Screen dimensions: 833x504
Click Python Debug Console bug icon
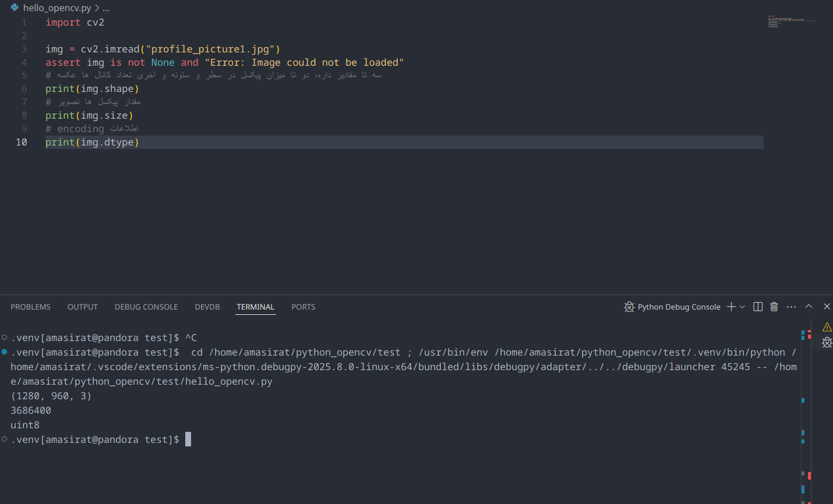click(x=629, y=307)
